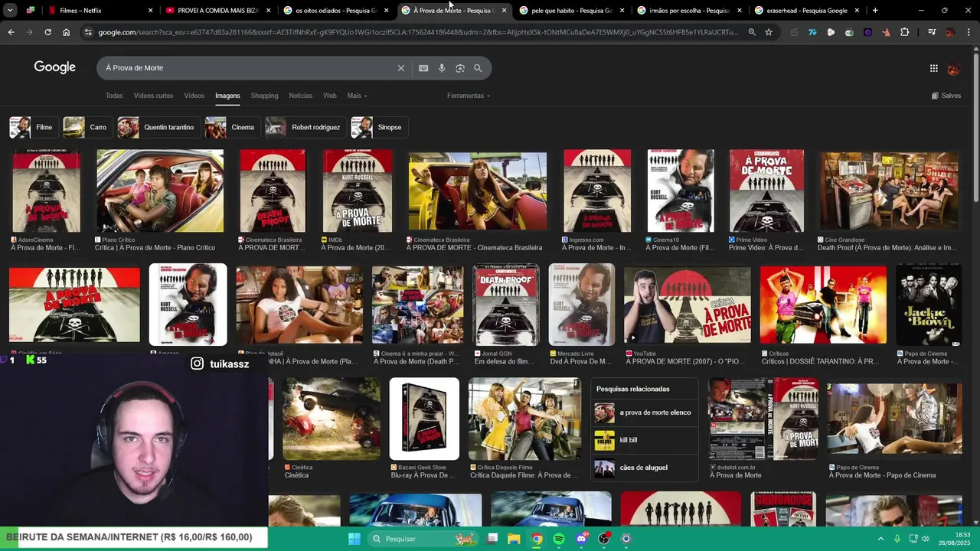Switch to the Vídeos curtos tab

153,96
